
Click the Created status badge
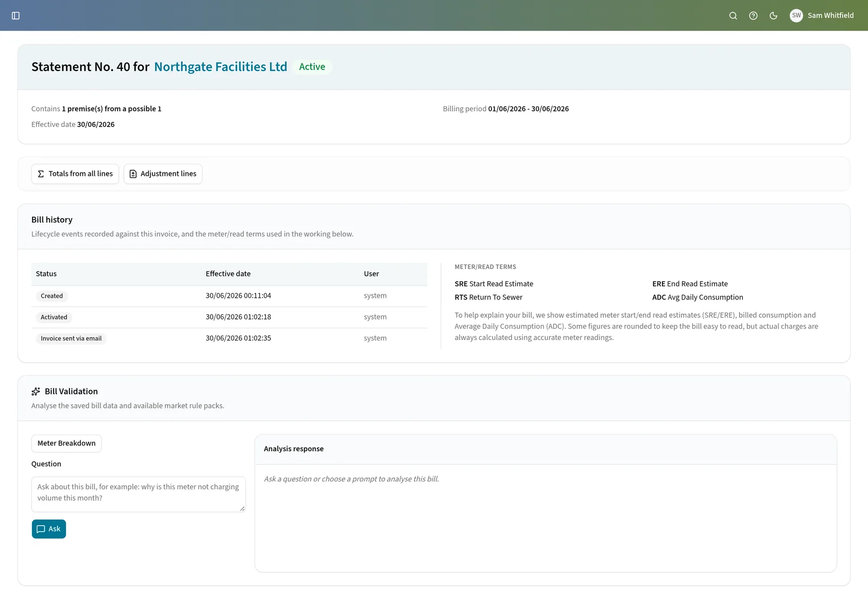pos(52,296)
